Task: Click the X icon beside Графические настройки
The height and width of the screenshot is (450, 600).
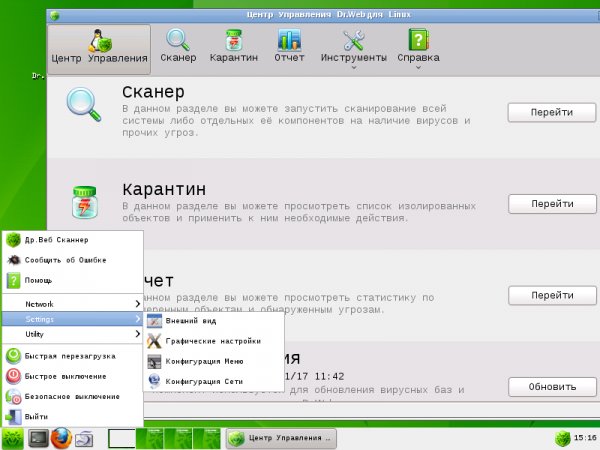Action: point(154,341)
